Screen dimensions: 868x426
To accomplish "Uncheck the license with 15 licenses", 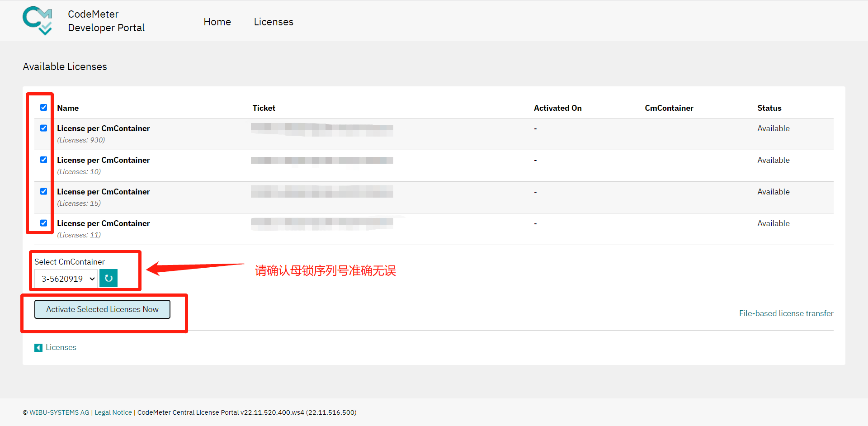I will (43, 191).
